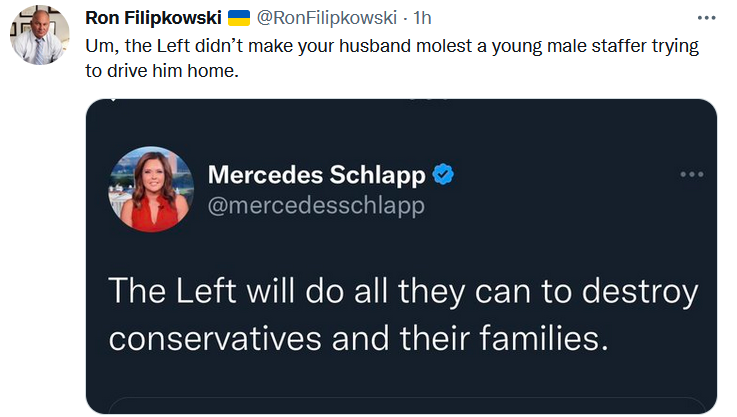Image resolution: width=737 pixels, height=417 pixels.
Task: Click the three-dot menu inside quoted tweet
Action: (691, 174)
